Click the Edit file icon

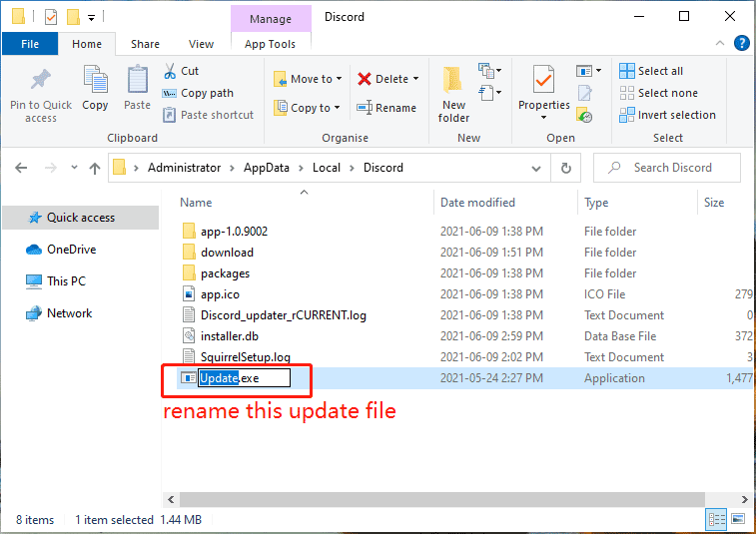pos(585,93)
